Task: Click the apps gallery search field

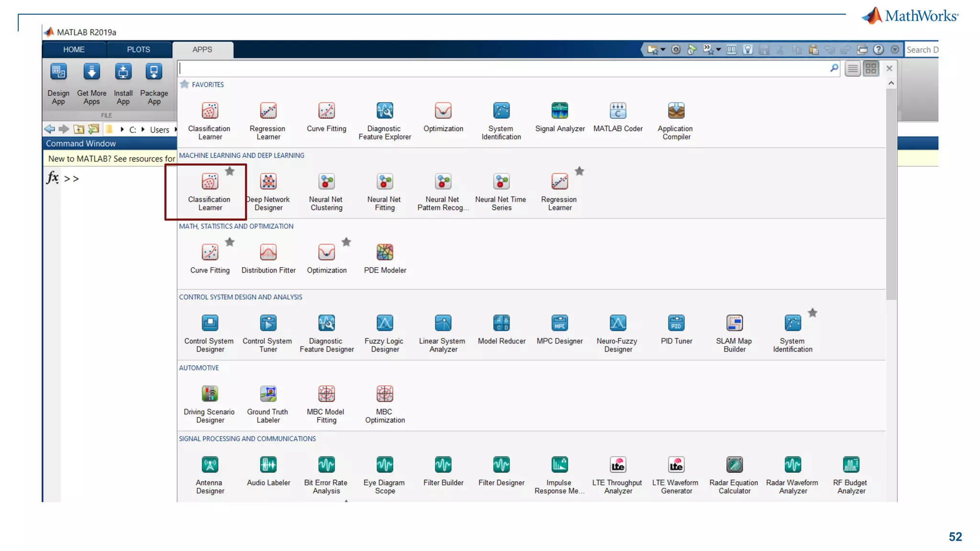Action: tap(502, 68)
